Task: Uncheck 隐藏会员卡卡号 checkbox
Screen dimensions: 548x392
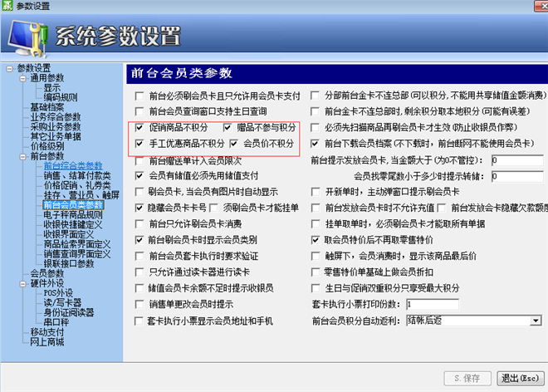Action: [139, 208]
